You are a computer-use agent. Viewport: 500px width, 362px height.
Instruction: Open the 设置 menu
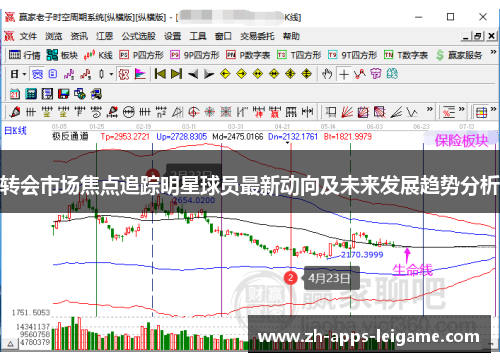[x=172, y=36]
